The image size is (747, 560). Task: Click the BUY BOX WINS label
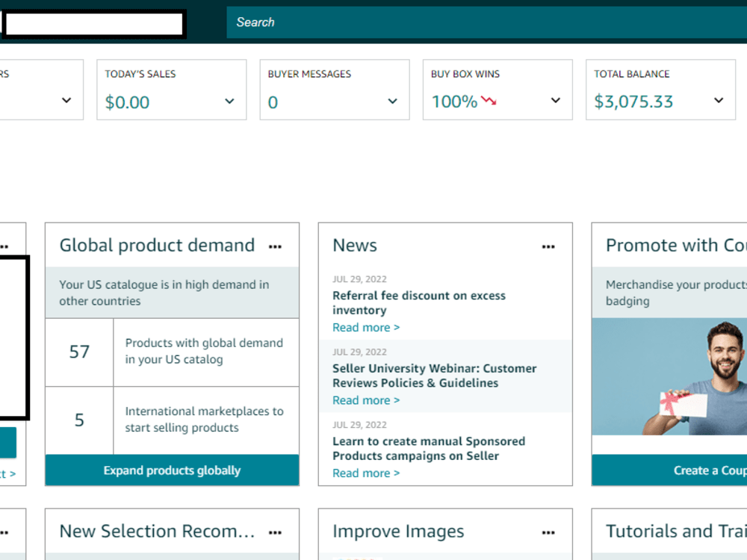coord(465,74)
